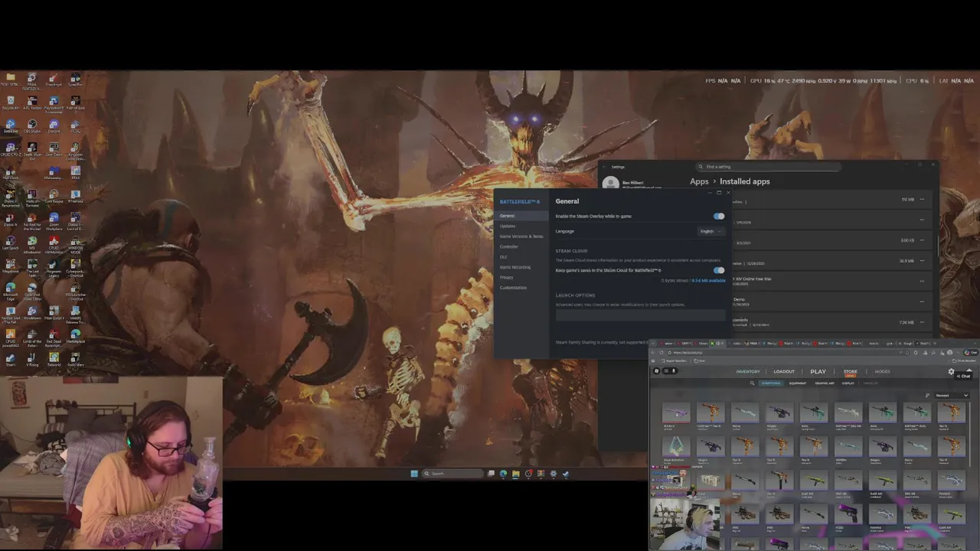
Task: Click the Windows Start button on the taskbar
Action: (x=414, y=474)
